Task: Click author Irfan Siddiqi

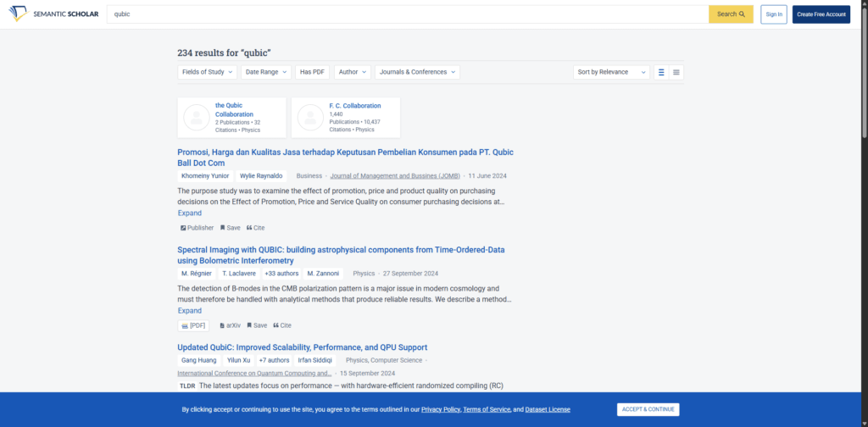Action: click(316, 360)
